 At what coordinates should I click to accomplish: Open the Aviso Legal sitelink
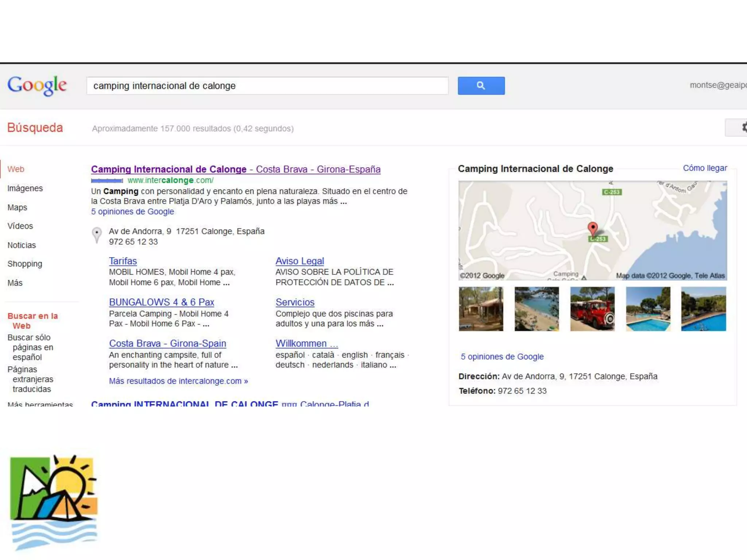click(299, 261)
